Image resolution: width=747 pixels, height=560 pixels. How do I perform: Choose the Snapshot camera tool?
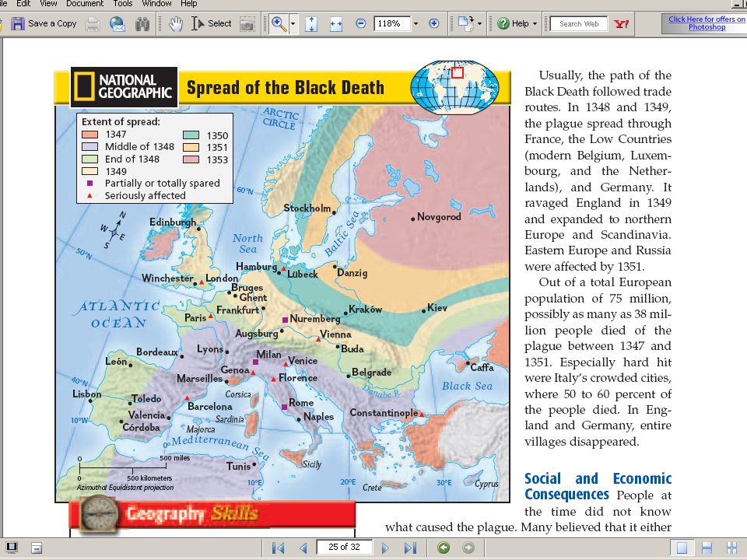[x=247, y=24]
